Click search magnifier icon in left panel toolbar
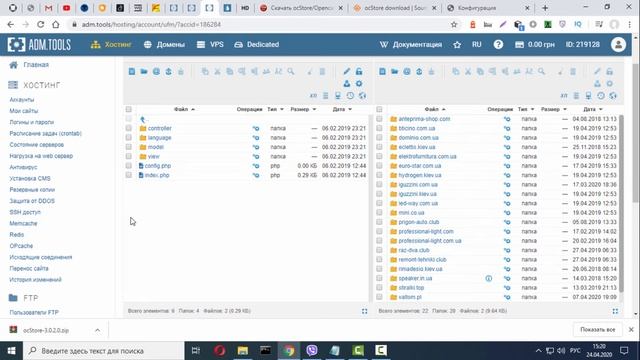640x360 pixels. tap(291, 71)
